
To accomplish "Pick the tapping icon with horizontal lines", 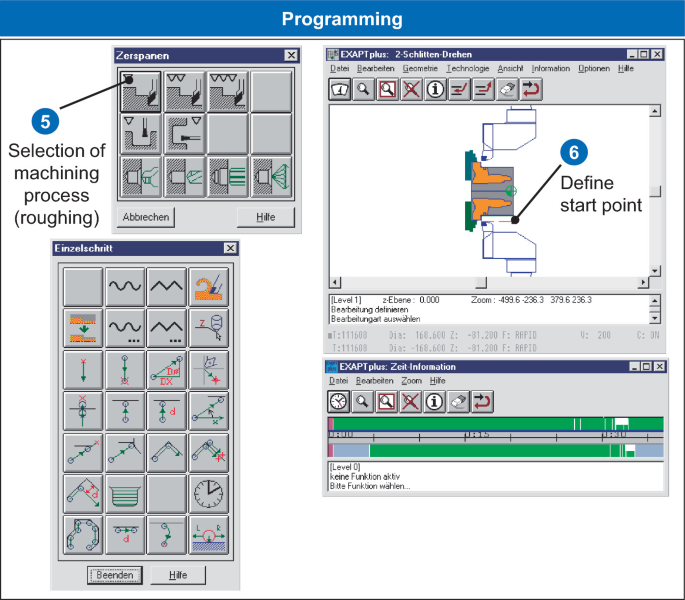I will [228, 177].
